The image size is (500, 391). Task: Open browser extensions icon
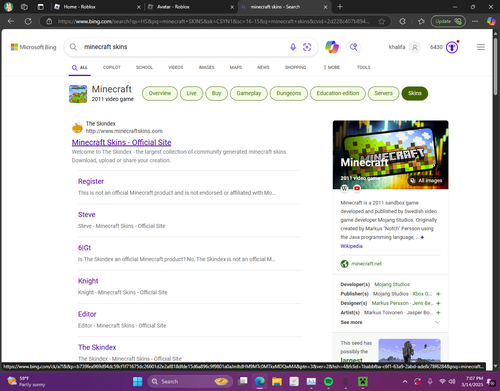[x=402, y=21]
